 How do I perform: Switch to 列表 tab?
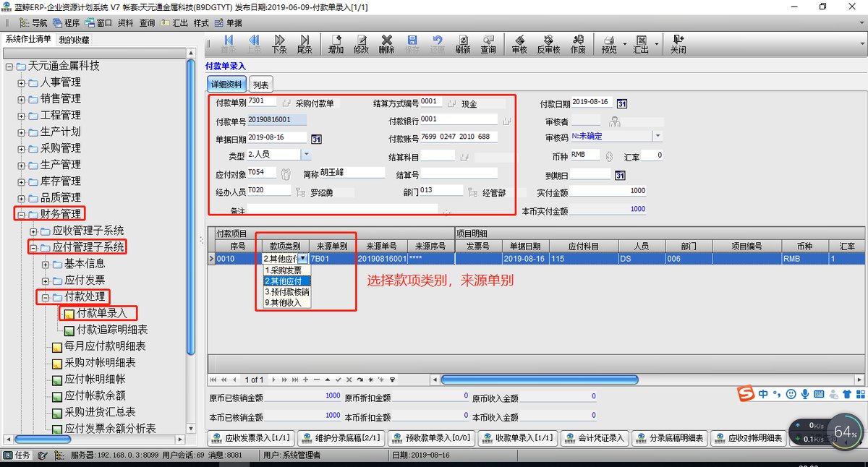260,85
